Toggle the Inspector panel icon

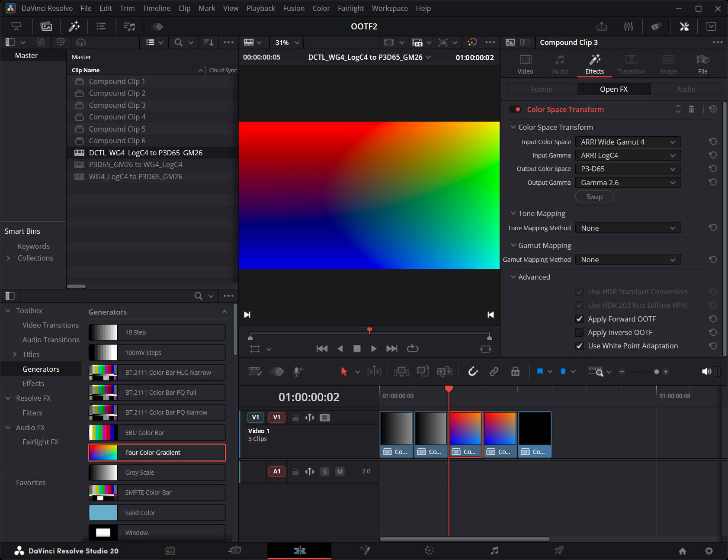click(684, 27)
